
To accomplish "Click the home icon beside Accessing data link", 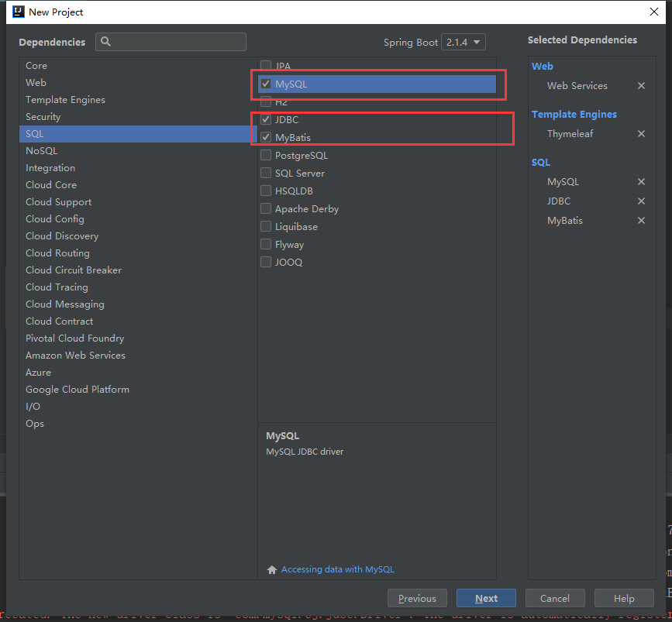I will click(x=272, y=569).
